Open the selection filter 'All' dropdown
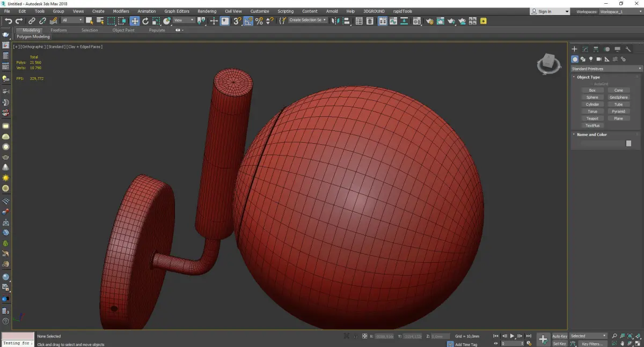 (72, 20)
